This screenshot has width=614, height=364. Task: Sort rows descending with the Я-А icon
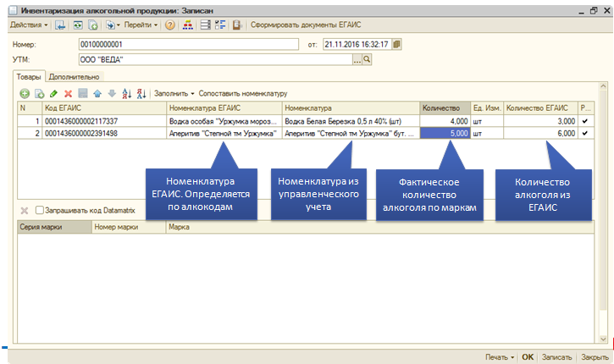[141, 94]
